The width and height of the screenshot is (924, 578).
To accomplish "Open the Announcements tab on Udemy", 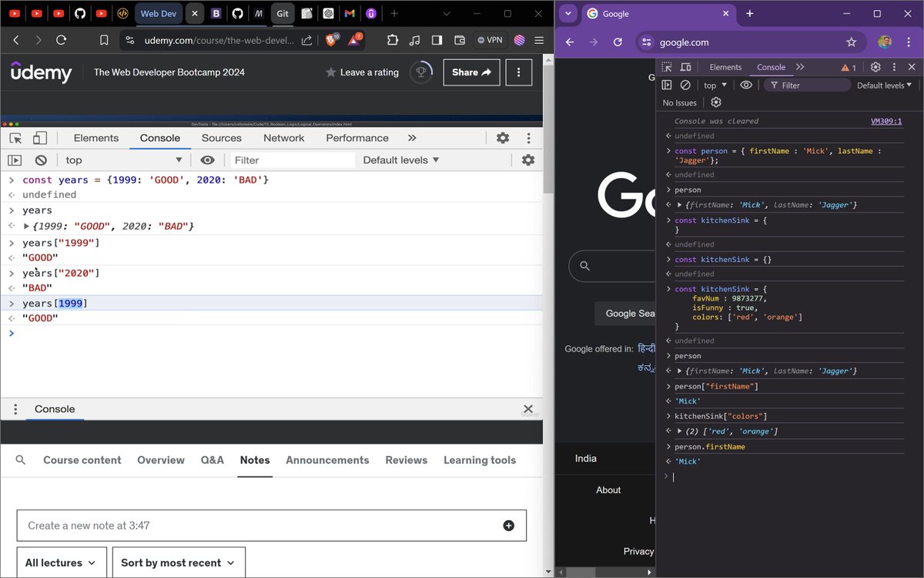I will coord(327,460).
